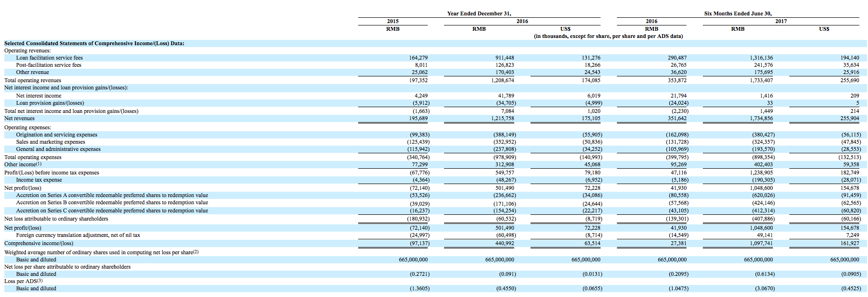Click the 1,097,741 comprehensive income value

coord(761,243)
